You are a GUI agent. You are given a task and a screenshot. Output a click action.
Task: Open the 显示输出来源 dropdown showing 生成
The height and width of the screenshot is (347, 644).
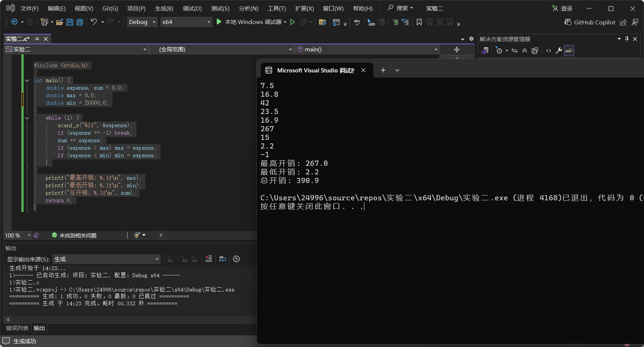tap(107, 259)
